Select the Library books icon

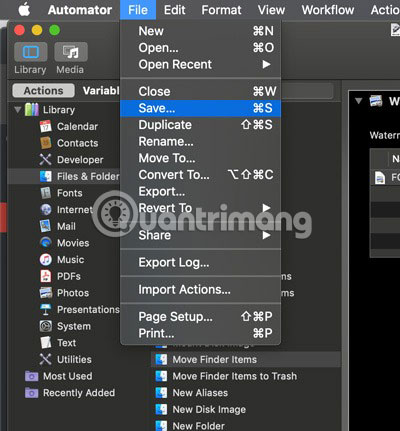coord(32,110)
